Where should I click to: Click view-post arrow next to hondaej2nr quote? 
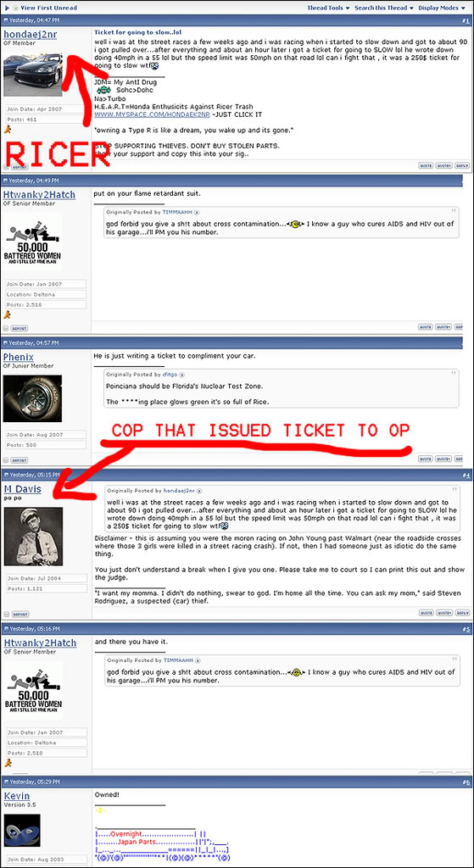(x=198, y=491)
